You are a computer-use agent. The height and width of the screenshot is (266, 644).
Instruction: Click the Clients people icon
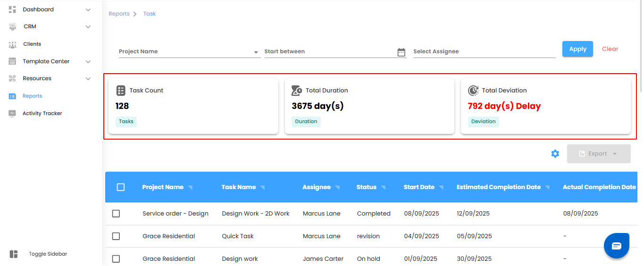tap(12, 44)
